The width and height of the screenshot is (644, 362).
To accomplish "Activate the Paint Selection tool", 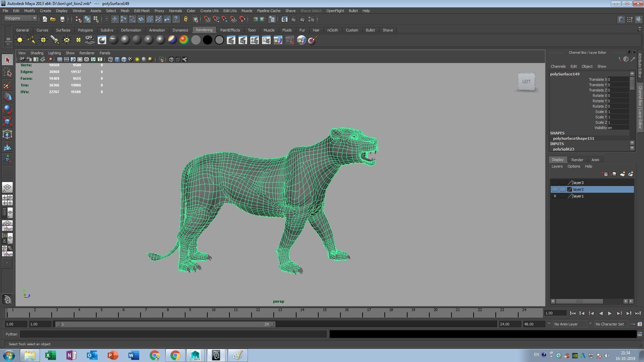I will pyautogui.click(x=7, y=85).
